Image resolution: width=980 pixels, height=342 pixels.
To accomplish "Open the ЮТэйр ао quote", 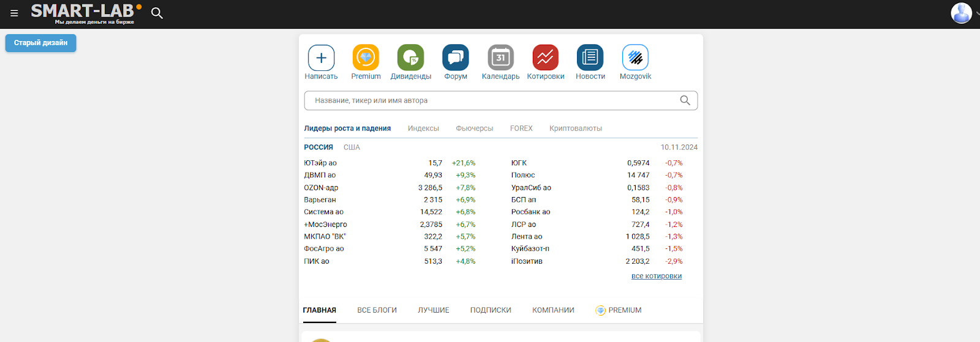I will pyautogui.click(x=320, y=163).
